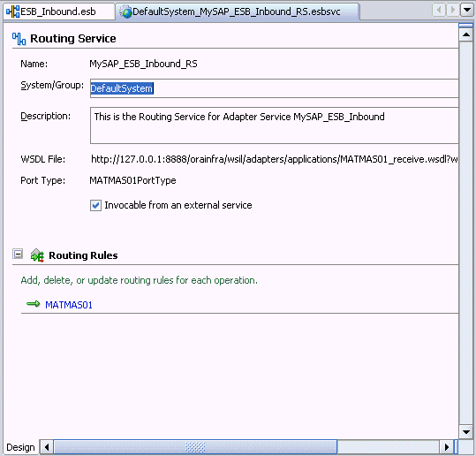Click the MySAP_ESB_Inbound_RS name value
This screenshot has height=456, width=476.
click(x=143, y=64)
